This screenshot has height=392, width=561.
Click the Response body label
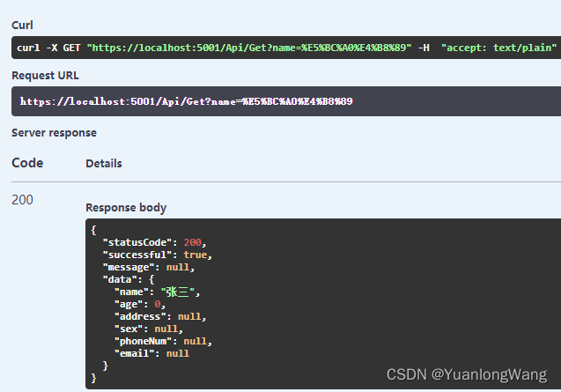point(126,208)
